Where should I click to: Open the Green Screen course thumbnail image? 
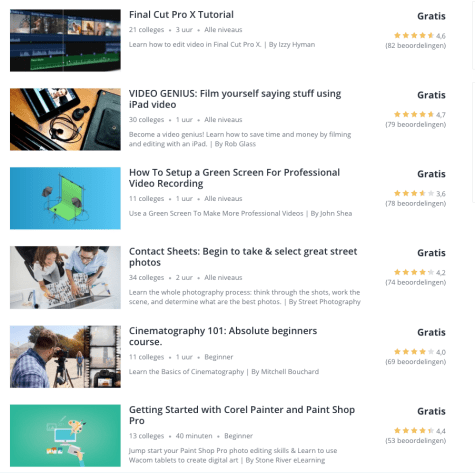pos(65,198)
